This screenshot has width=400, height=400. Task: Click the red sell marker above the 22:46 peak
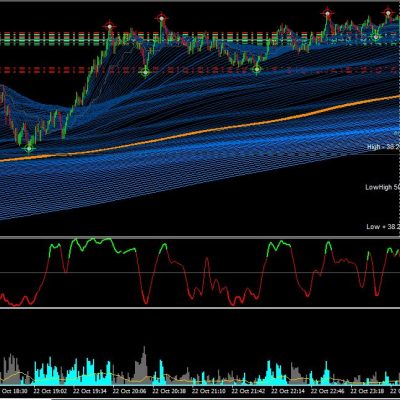click(327, 13)
